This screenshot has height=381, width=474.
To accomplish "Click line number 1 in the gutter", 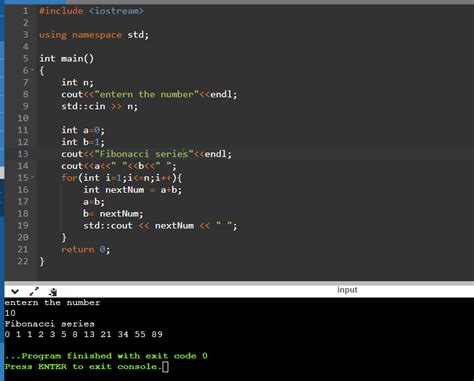I will 25,11.
